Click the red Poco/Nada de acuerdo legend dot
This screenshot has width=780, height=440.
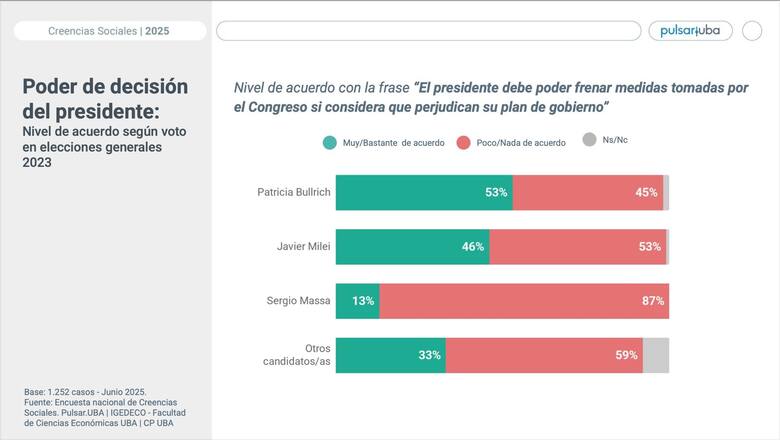(464, 143)
